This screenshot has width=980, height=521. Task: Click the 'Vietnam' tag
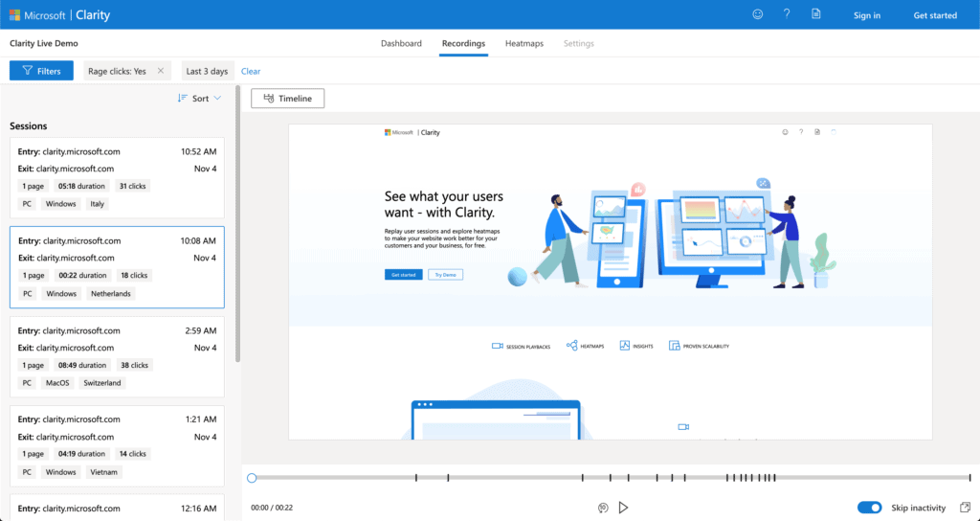[103, 472]
